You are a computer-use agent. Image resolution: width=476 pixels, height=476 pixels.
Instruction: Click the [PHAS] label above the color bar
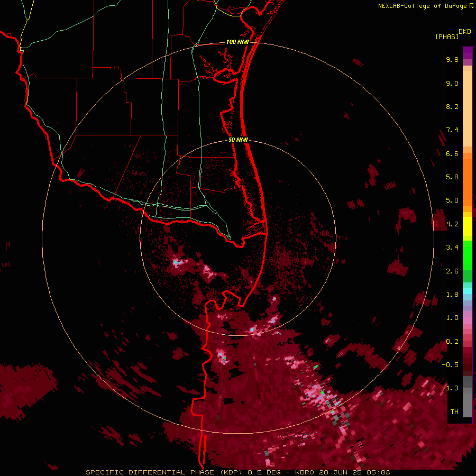click(447, 36)
